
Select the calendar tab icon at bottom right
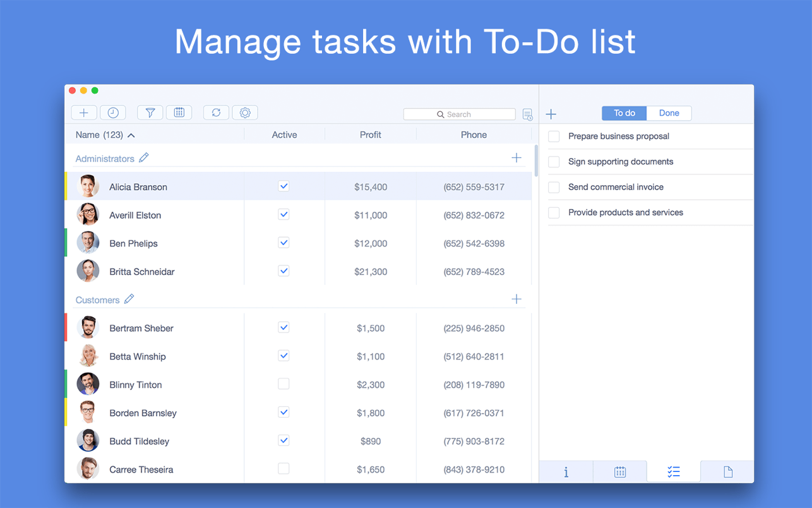tap(619, 471)
